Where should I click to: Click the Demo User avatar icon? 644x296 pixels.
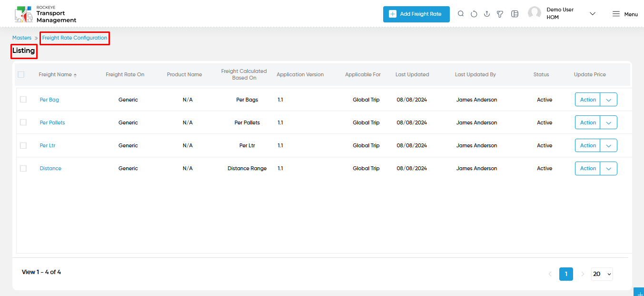tap(535, 13)
